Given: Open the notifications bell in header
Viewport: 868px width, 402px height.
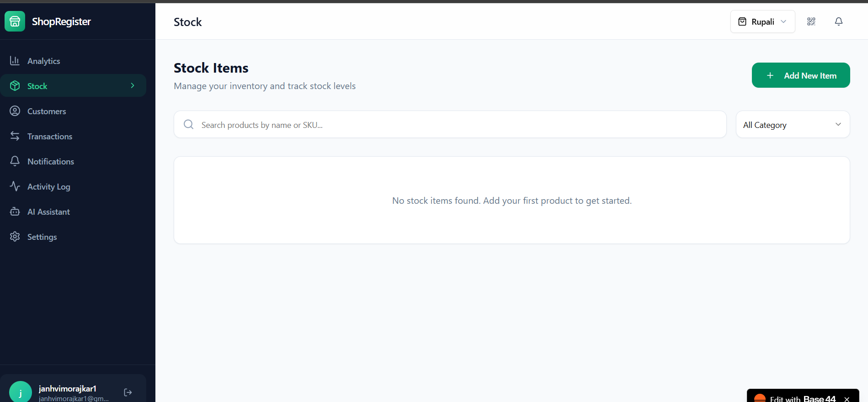Looking at the screenshot, I should pos(839,21).
